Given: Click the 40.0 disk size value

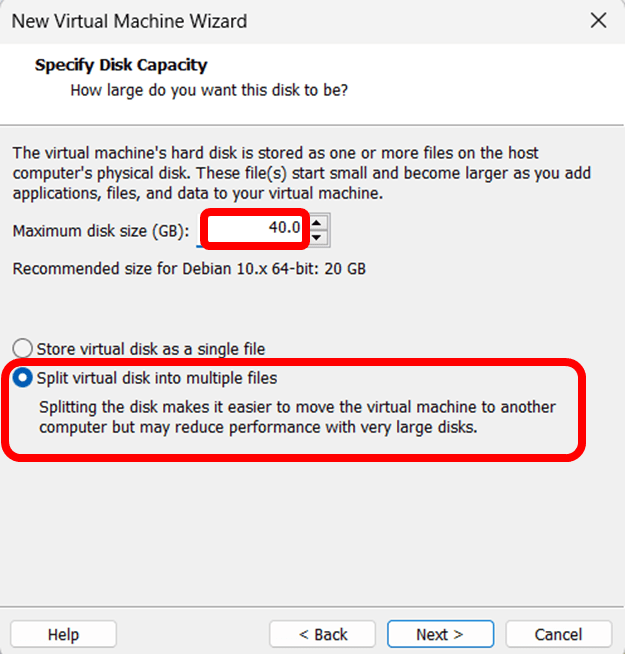Looking at the screenshot, I should pos(284,227).
